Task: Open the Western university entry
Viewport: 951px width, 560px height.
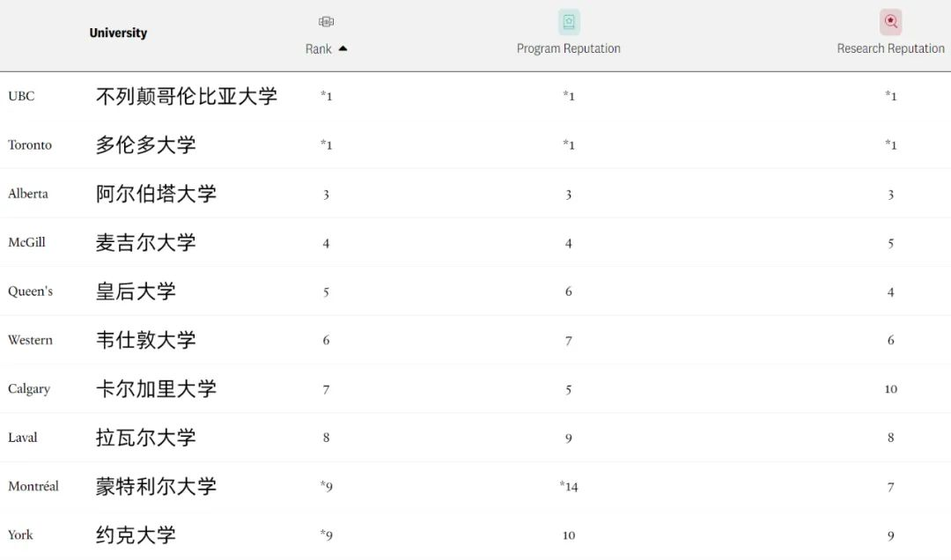Action: pyautogui.click(x=30, y=340)
